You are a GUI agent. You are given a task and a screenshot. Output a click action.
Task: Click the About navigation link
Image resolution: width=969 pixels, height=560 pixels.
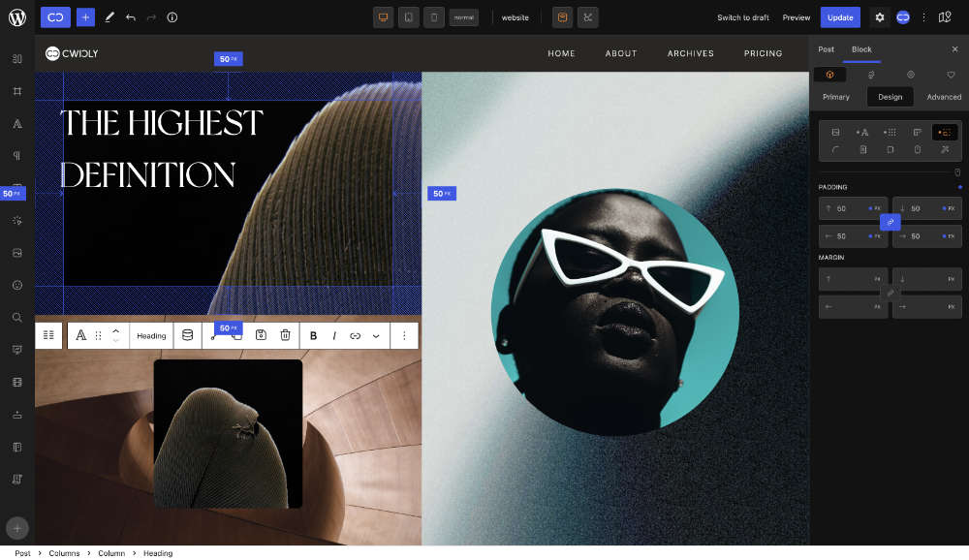[x=620, y=54]
